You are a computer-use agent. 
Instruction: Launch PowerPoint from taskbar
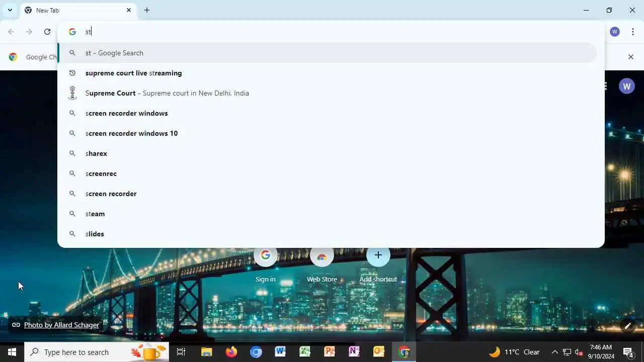(x=330, y=352)
